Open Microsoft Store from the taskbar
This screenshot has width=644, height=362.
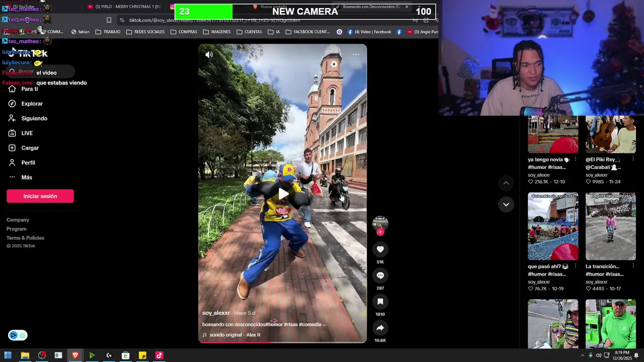click(x=125, y=355)
